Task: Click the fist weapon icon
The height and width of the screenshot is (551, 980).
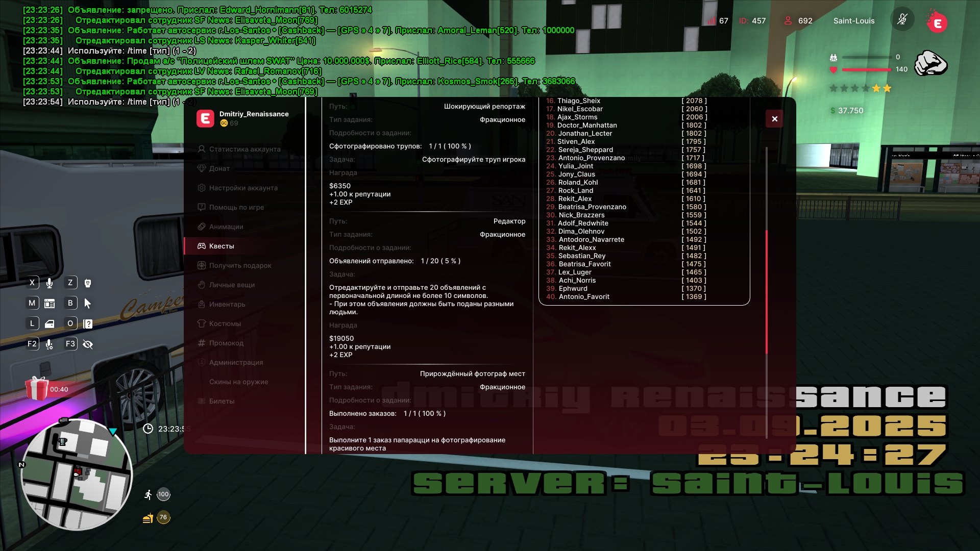Action: (930, 64)
